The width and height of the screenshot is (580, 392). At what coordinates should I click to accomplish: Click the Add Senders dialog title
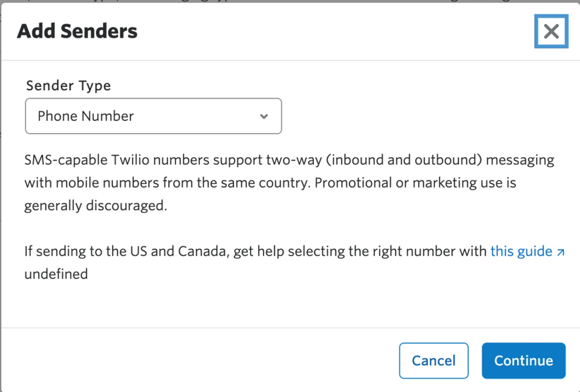77,31
